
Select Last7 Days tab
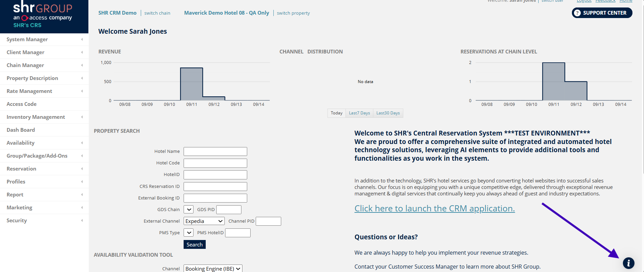point(359,113)
